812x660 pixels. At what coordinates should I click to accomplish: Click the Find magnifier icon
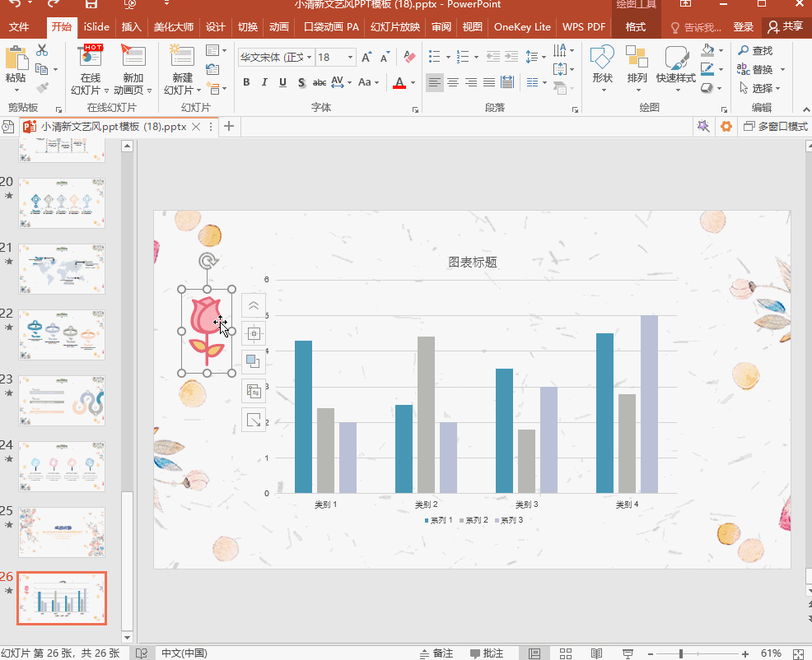point(744,50)
